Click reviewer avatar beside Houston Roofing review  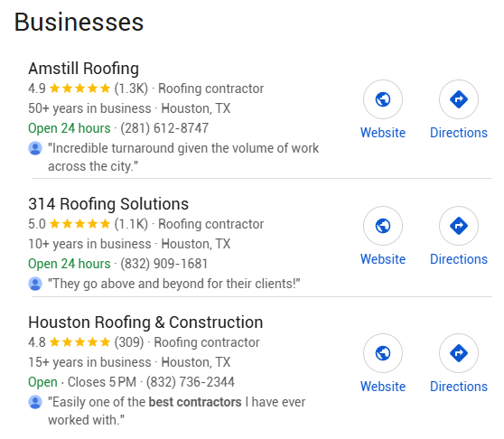[x=35, y=402]
